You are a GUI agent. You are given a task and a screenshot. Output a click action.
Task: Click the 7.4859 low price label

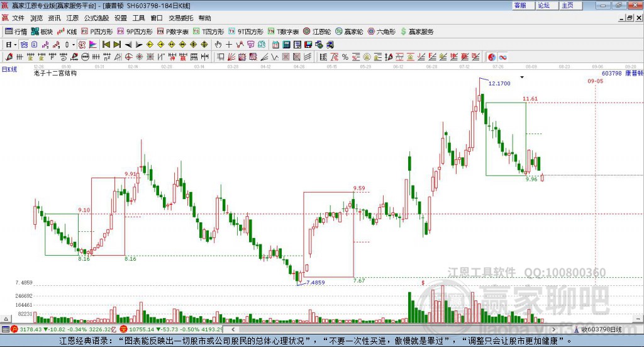point(316,283)
